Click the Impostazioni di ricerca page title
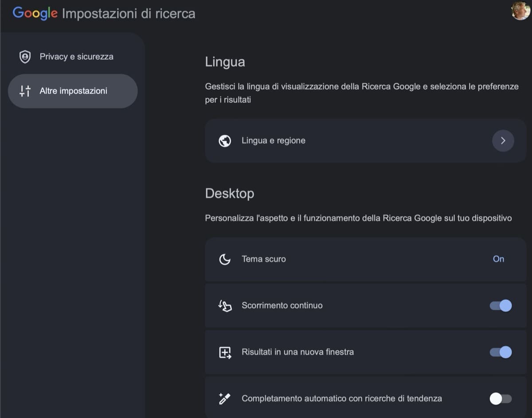This screenshot has width=532, height=418. (x=129, y=13)
